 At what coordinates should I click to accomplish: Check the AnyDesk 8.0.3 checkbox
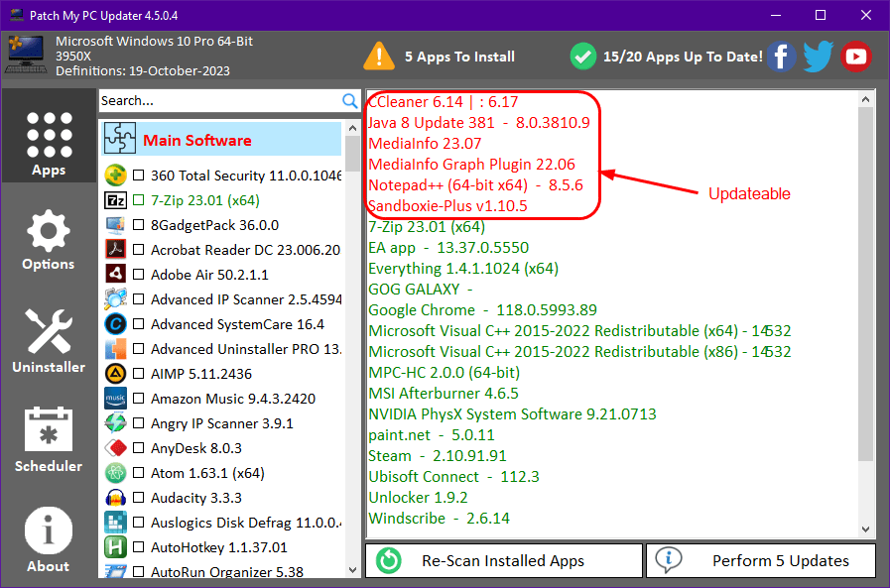click(138, 448)
